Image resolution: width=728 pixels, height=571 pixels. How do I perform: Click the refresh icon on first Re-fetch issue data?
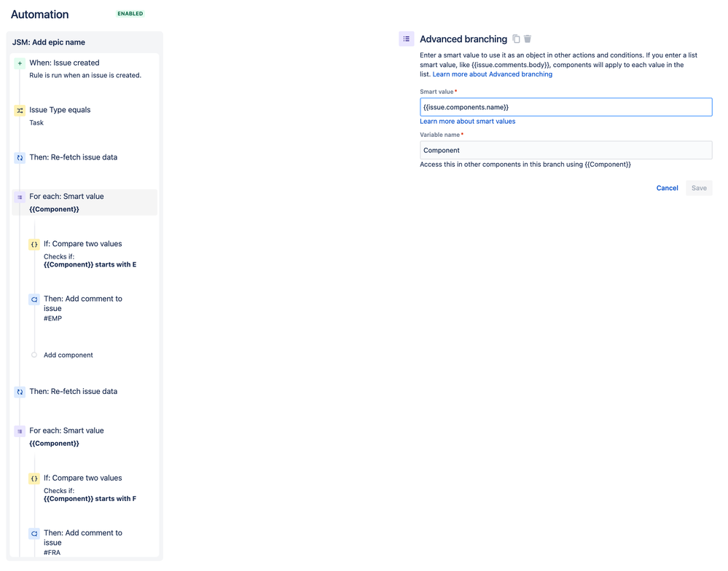[x=20, y=158]
